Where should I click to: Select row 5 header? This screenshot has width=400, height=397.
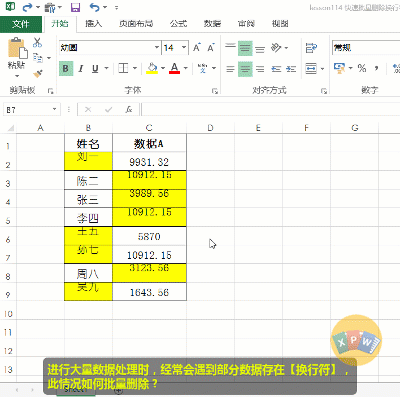click(8, 218)
